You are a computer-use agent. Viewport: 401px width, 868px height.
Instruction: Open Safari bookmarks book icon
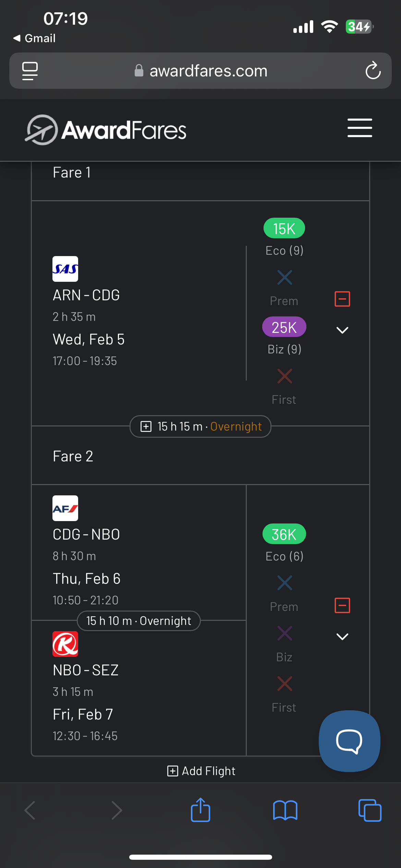(x=285, y=810)
